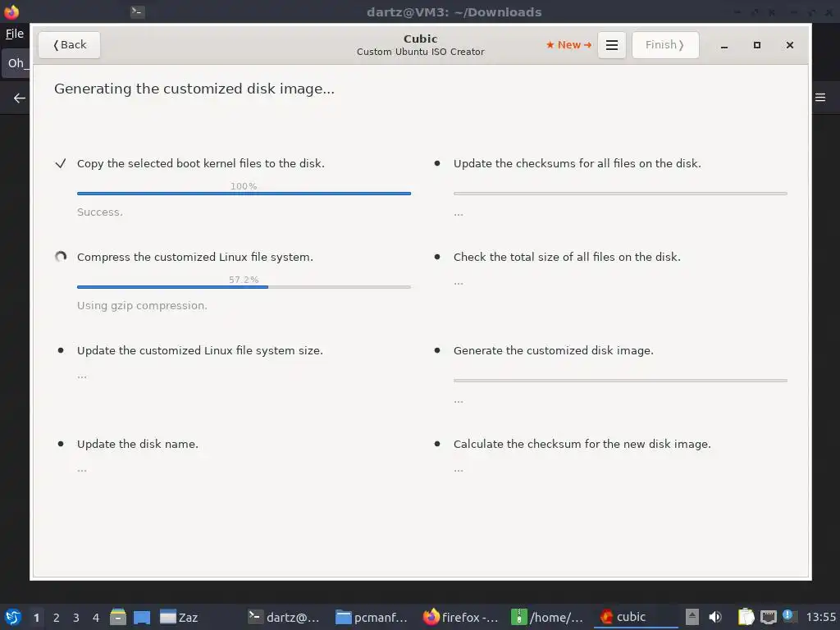The height and width of the screenshot is (630, 840).
Task: Click the update checksums progress bar
Action: click(620, 194)
